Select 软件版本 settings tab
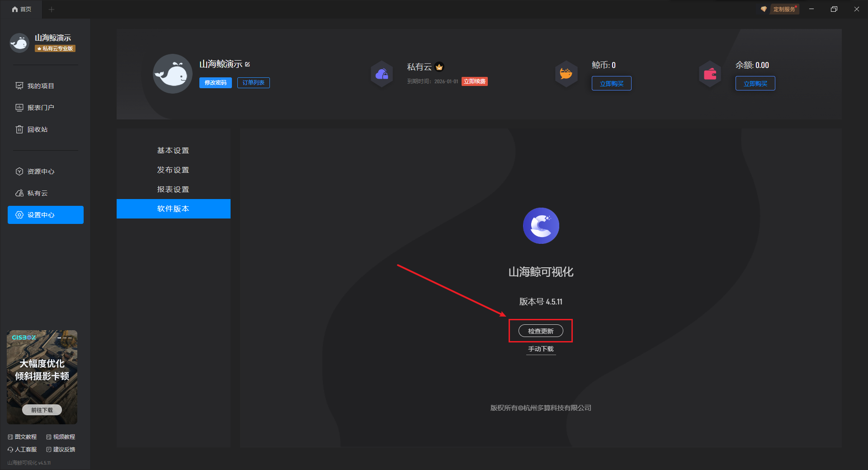The height and width of the screenshot is (470, 868). [x=174, y=209]
